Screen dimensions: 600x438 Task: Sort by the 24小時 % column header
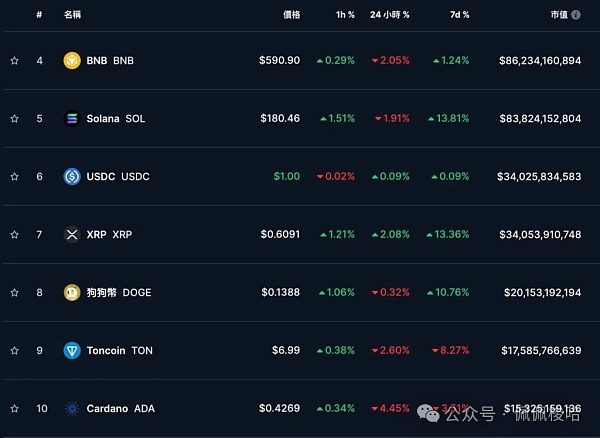tap(389, 15)
